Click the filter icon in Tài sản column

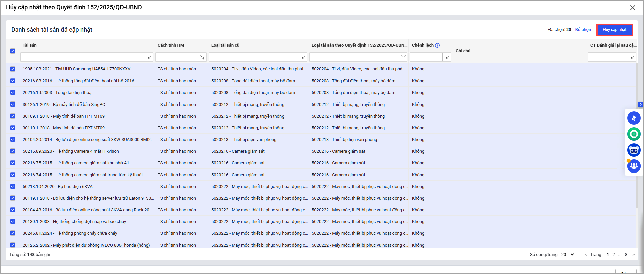pyautogui.click(x=149, y=57)
